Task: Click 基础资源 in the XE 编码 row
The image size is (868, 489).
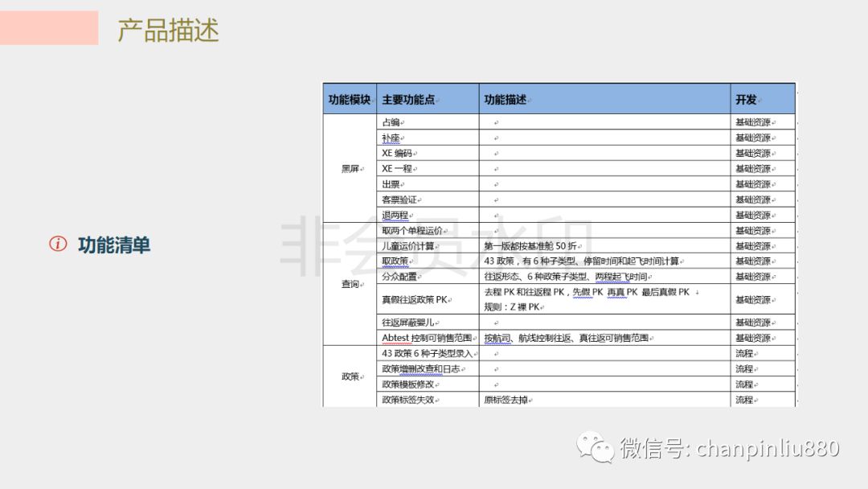Action: 753,154
